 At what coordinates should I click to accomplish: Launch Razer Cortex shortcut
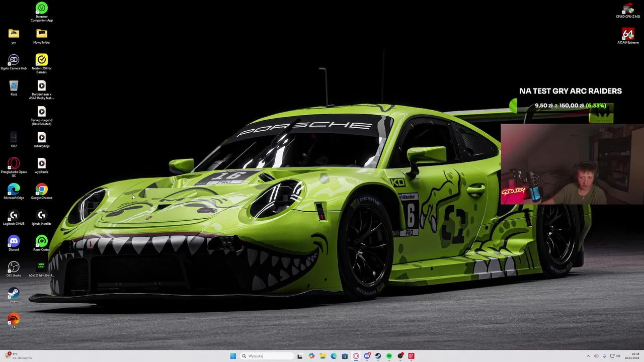[x=42, y=244]
